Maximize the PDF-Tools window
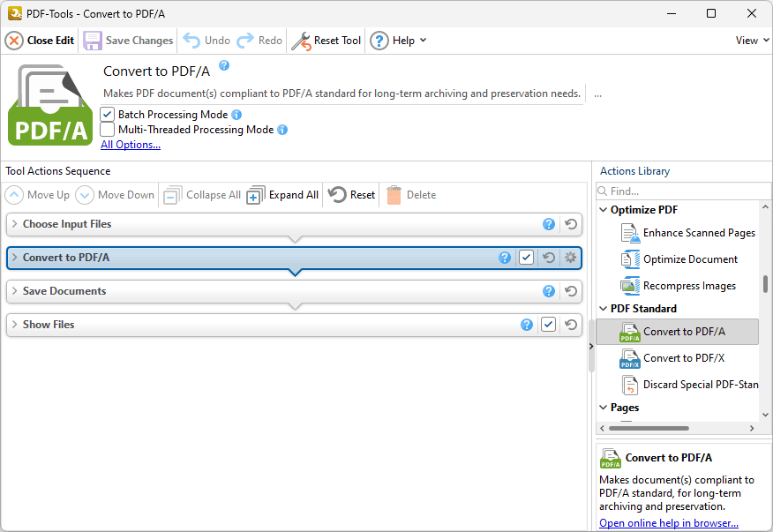The height and width of the screenshot is (532, 773). 711,13
